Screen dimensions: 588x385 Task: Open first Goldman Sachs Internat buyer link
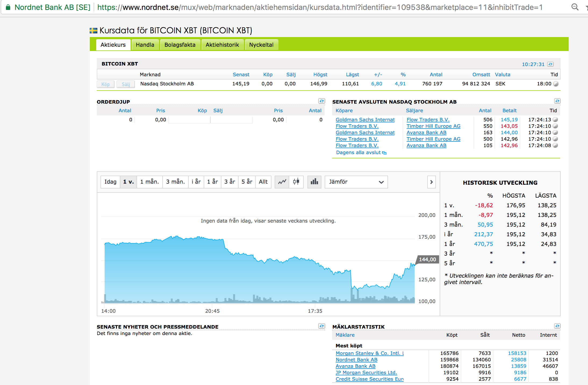(365, 120)
